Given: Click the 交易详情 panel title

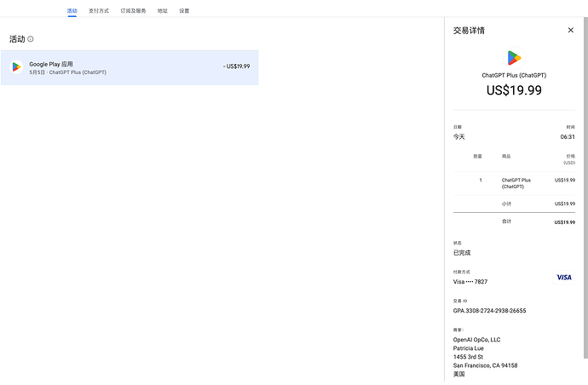Looking at the screenshot, I should pos(469,31).
